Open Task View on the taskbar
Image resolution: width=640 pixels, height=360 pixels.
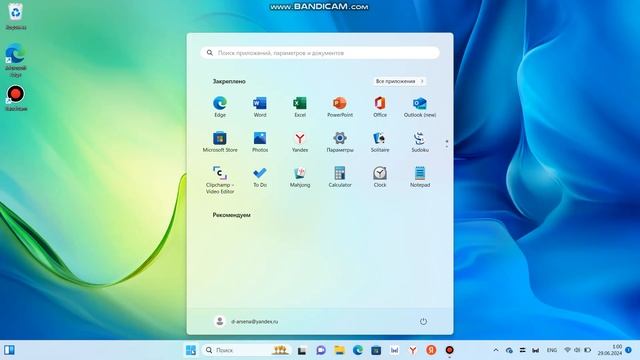coord(302,350)
